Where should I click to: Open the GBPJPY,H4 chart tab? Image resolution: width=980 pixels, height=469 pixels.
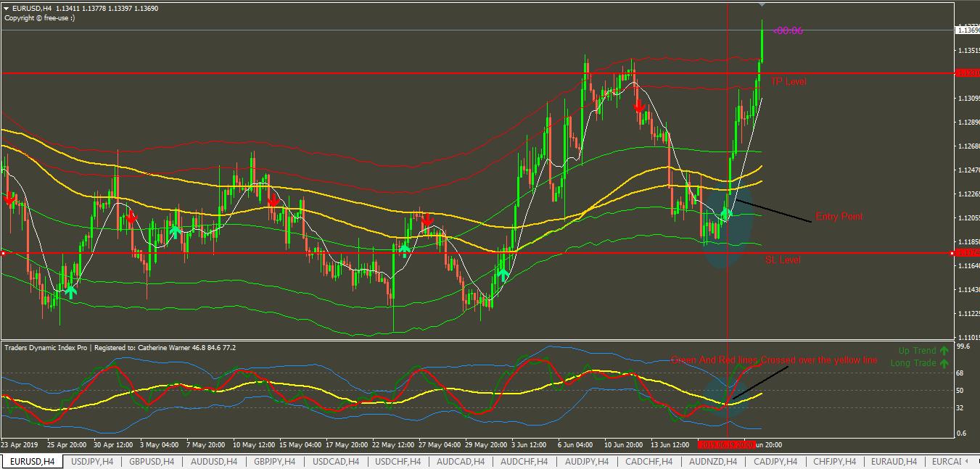tap(275, 461)
